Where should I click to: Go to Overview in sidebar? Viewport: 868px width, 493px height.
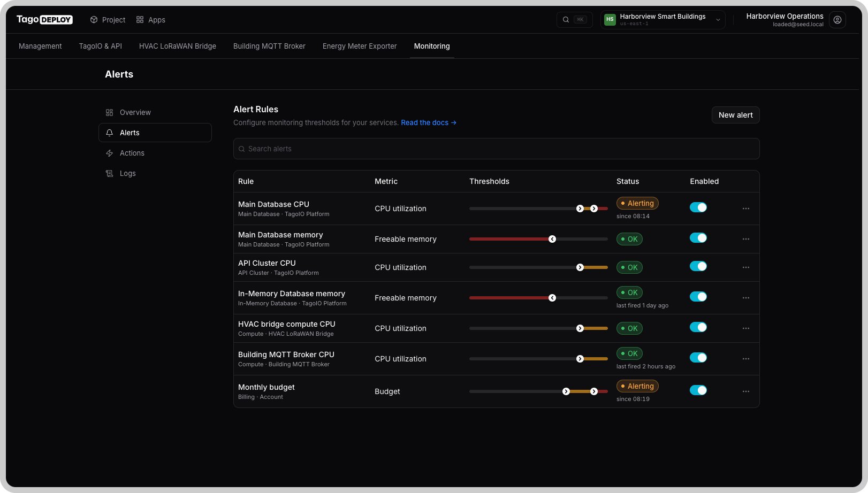155,112
